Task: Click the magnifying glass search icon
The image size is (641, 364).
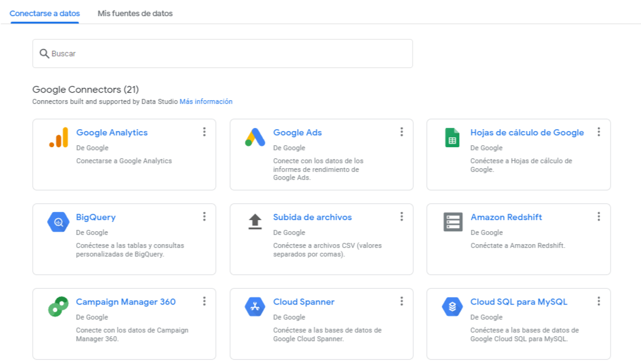Action: coord(44,54)
